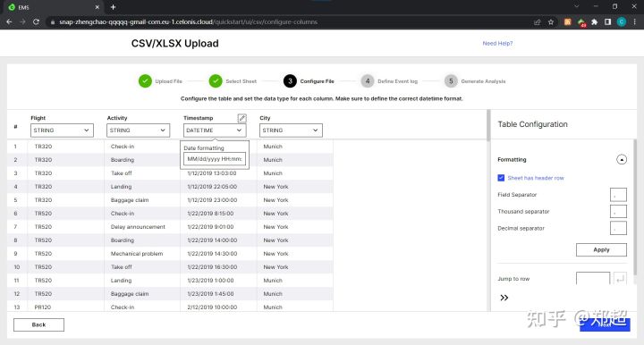Click the Need Help? link
644x345 pixels.
pyautogui.click(x=497, y=43)
